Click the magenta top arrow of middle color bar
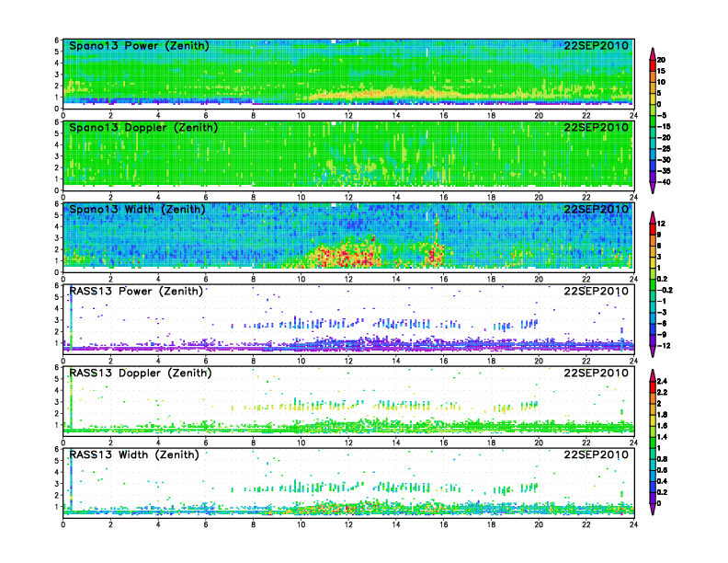Image resolution: width=728 pixels, height=563 pixels. tap(653, 217)
